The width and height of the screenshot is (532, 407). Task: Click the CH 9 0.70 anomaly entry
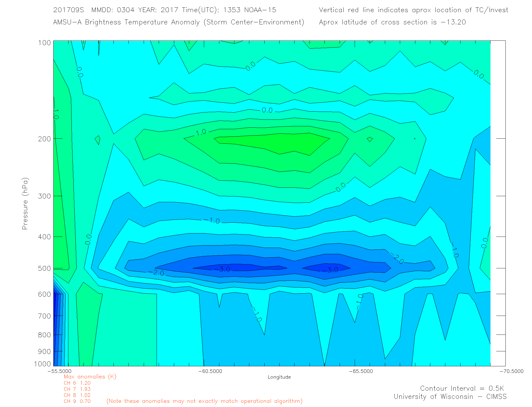[x=77, y=401]
